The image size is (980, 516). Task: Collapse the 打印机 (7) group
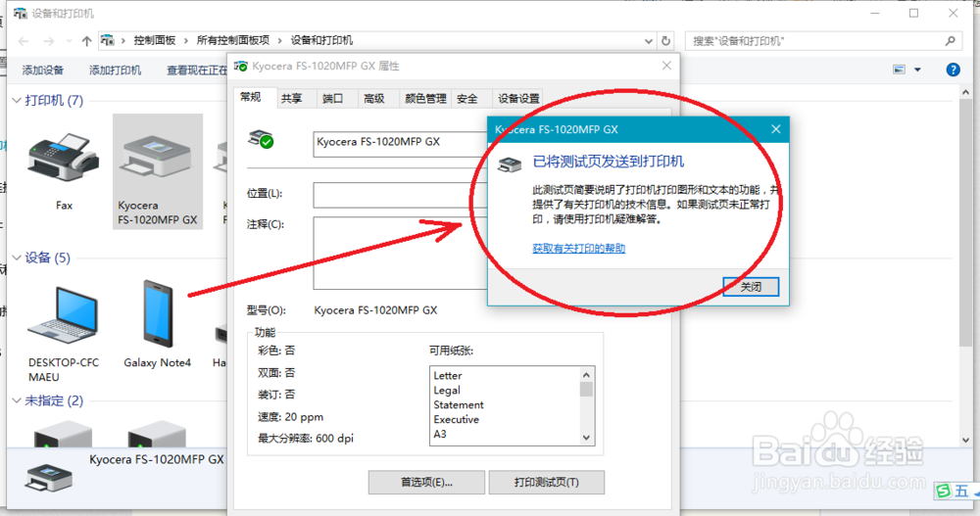pos(17,101)
